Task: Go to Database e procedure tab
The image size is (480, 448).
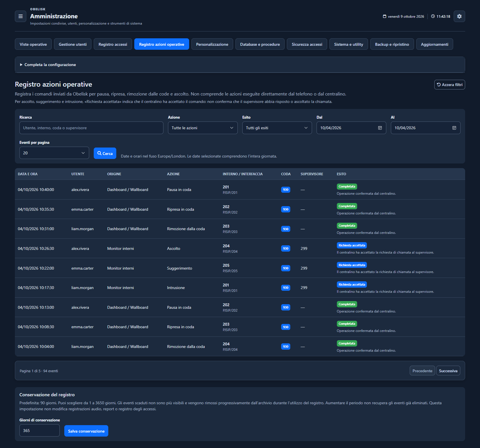Action: click(260, 44)
